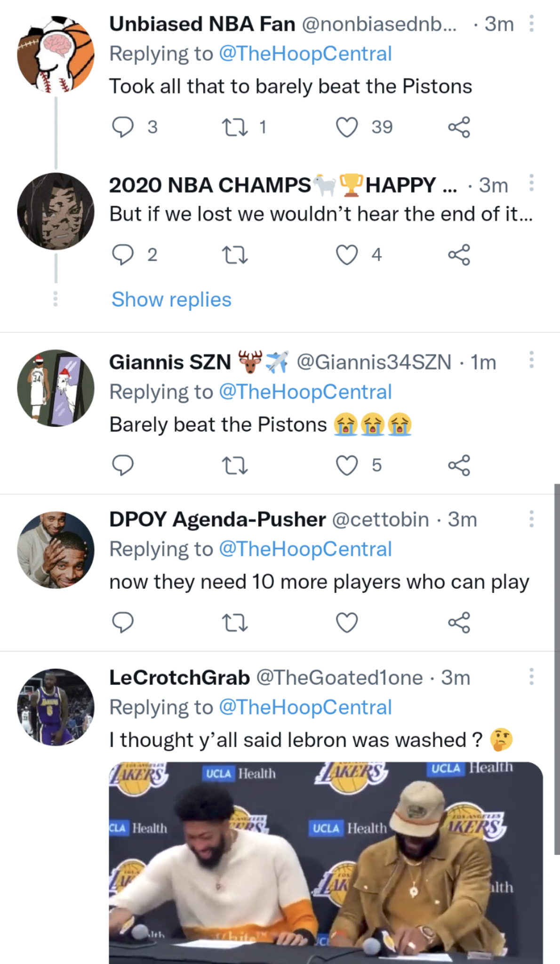Reply to Unbiased NBA Fan's tweet

pyautogui.click(x=122, y=127)
